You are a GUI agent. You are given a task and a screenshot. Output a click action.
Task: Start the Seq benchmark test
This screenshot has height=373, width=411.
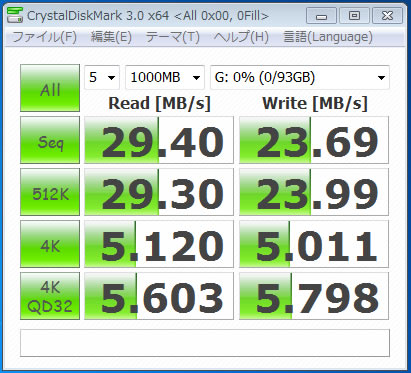[x=50, y=140]
